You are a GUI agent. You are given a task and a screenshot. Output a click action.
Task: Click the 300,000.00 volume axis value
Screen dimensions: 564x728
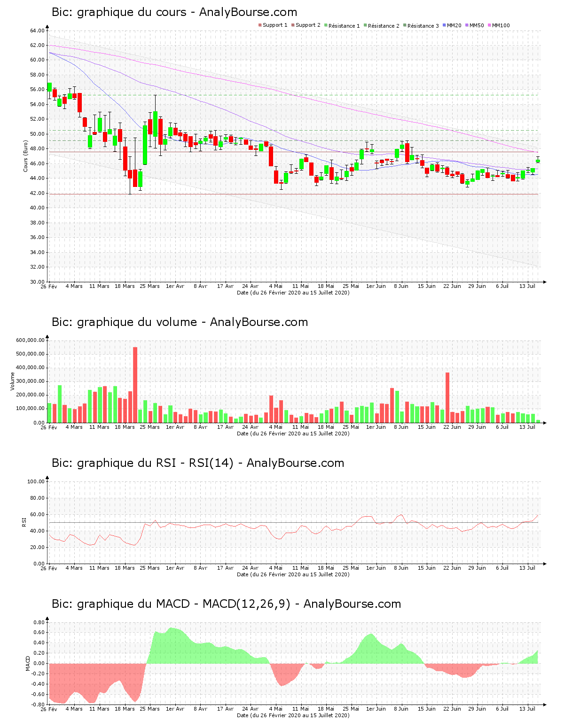pos(30,381)
